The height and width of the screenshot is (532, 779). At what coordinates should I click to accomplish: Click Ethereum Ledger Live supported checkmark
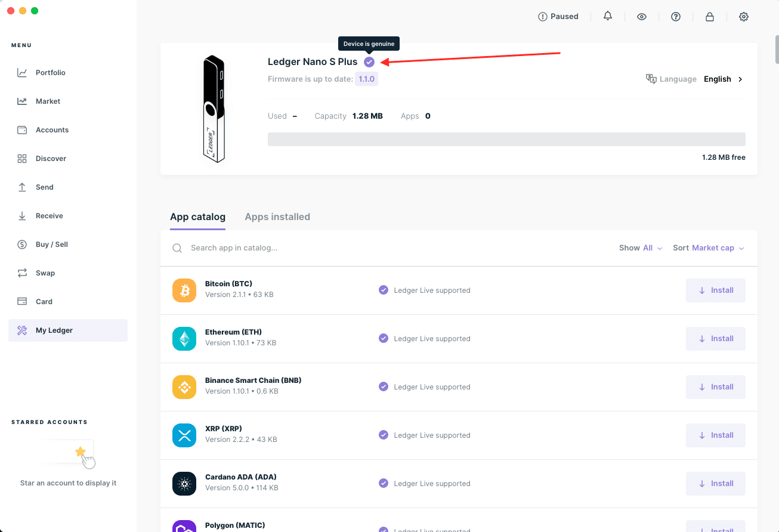click(x=384, y=338)
